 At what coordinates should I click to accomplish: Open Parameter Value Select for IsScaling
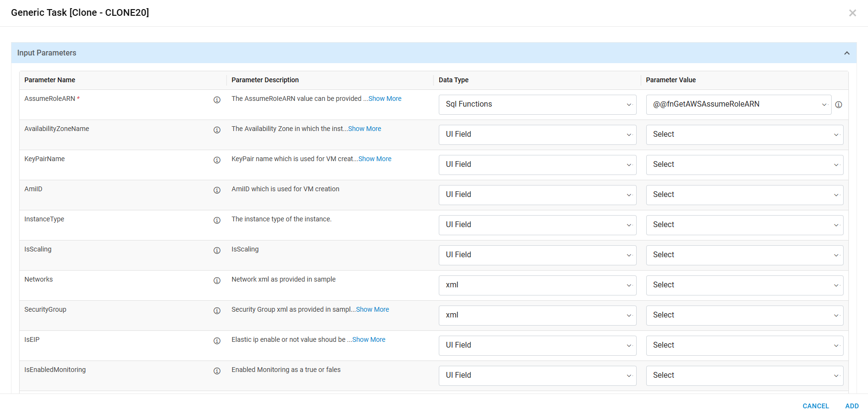[744, 255]
